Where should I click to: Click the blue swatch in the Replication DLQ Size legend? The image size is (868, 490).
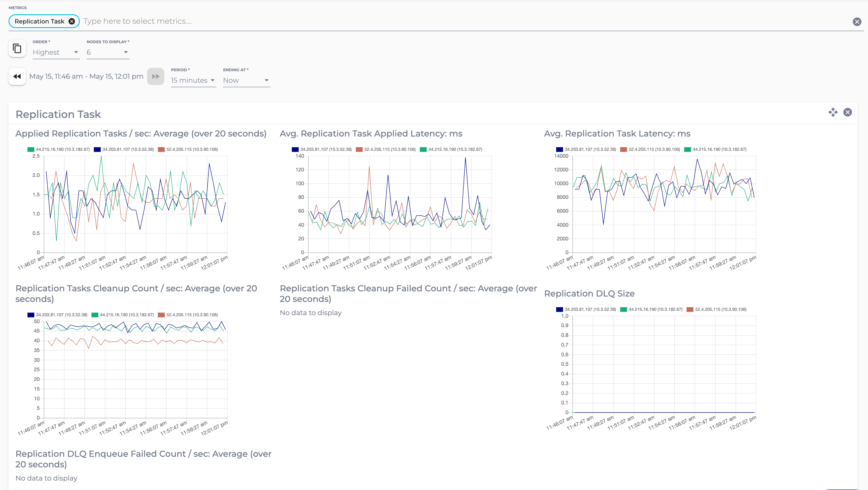(560, 309)
